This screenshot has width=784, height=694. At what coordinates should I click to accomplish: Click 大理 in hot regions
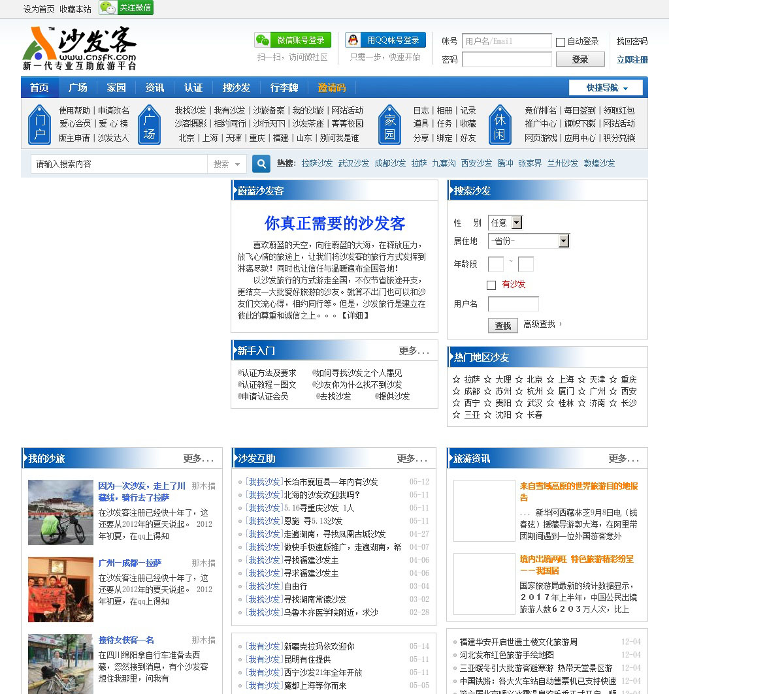503,379
